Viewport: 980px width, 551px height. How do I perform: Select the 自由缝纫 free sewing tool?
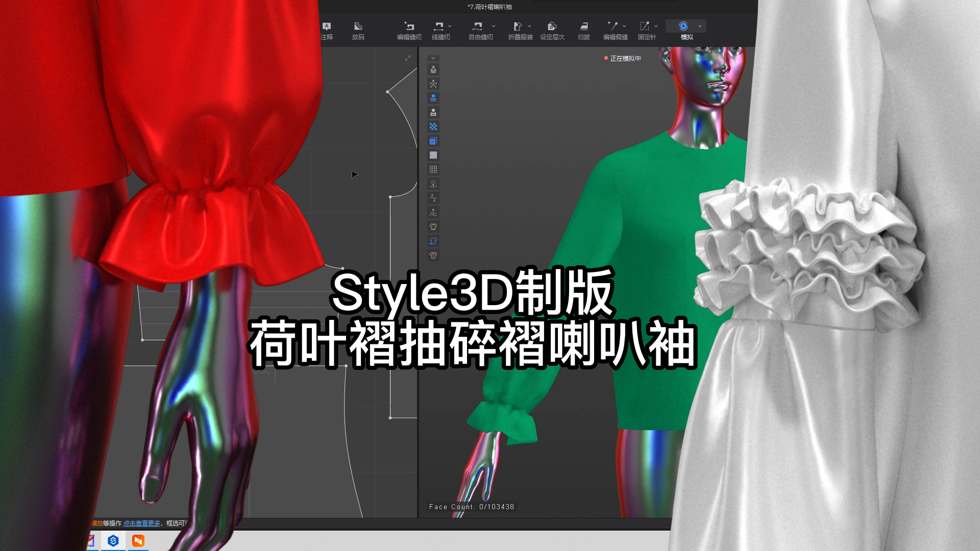[480, 31]
